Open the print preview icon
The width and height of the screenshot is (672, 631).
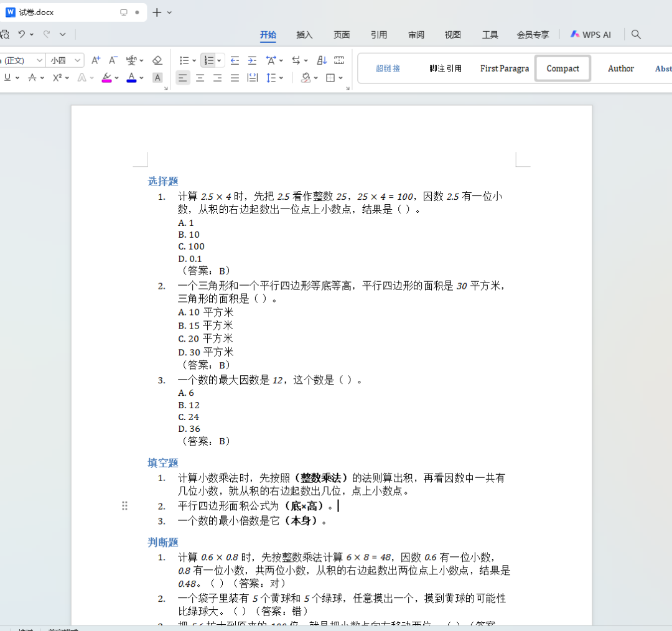(x=4, y=34)
